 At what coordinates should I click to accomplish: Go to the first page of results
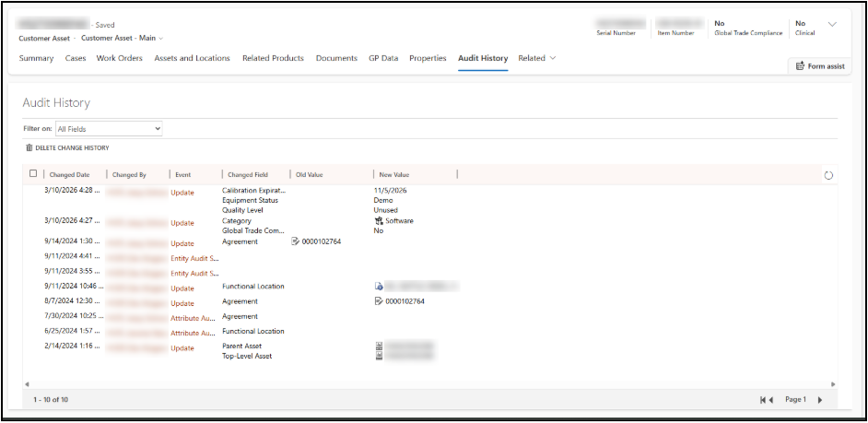763,400
